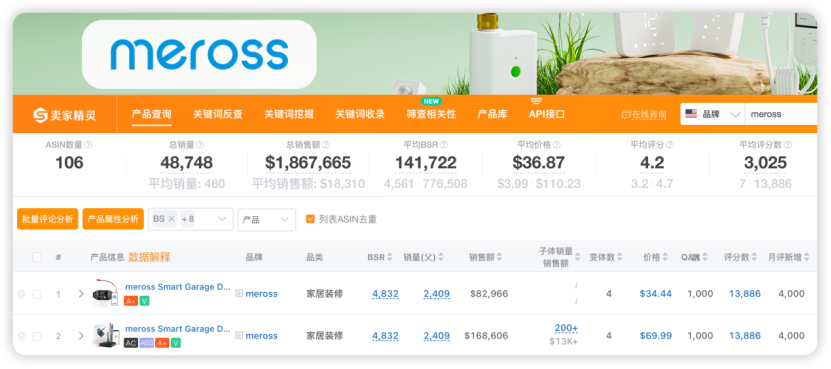Sort table by Q&A数 column
The height and width of the screenshot is (369, 831).
tap(705, 257)
